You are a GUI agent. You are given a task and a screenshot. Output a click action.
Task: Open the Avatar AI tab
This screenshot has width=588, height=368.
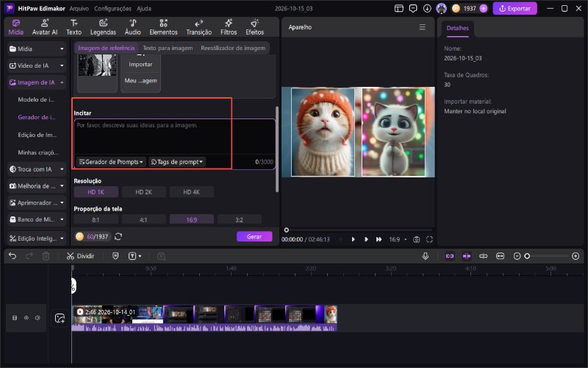click(45, 27)
